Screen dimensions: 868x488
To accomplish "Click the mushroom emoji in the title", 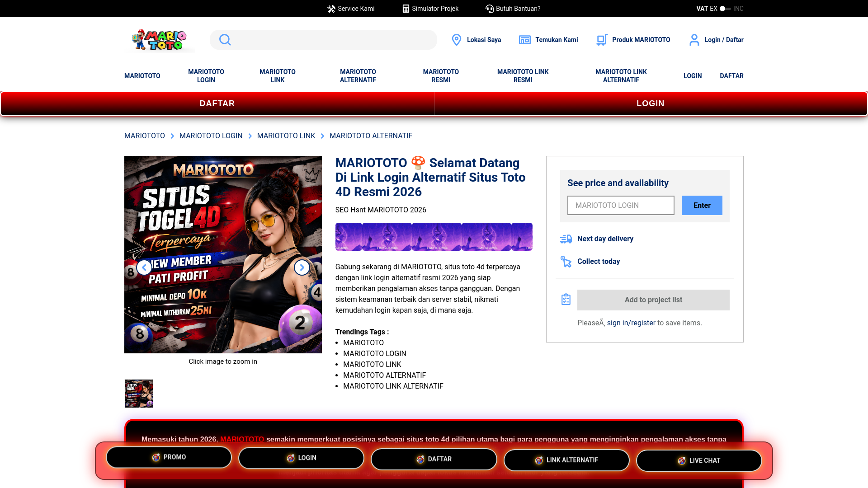I will pos(418,163).
